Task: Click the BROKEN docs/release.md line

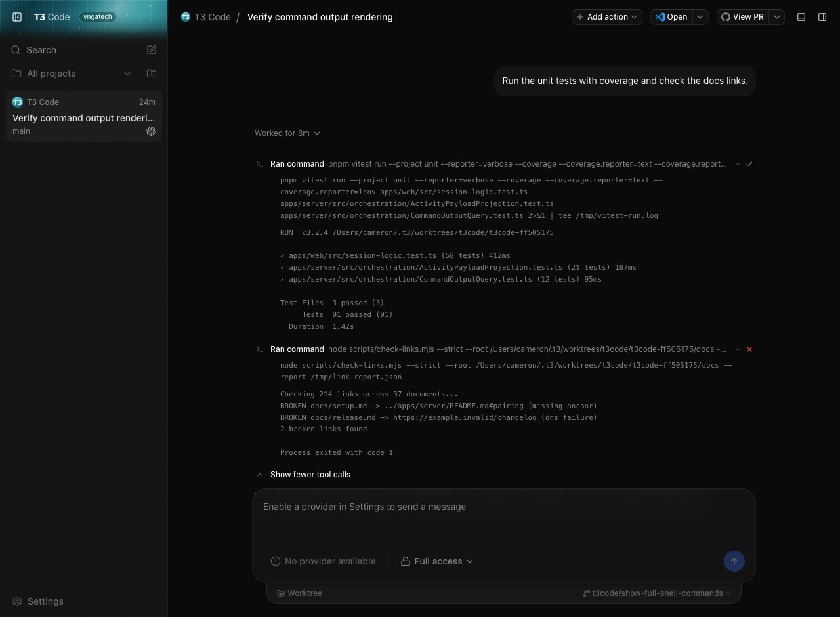Action: [438, 417]
